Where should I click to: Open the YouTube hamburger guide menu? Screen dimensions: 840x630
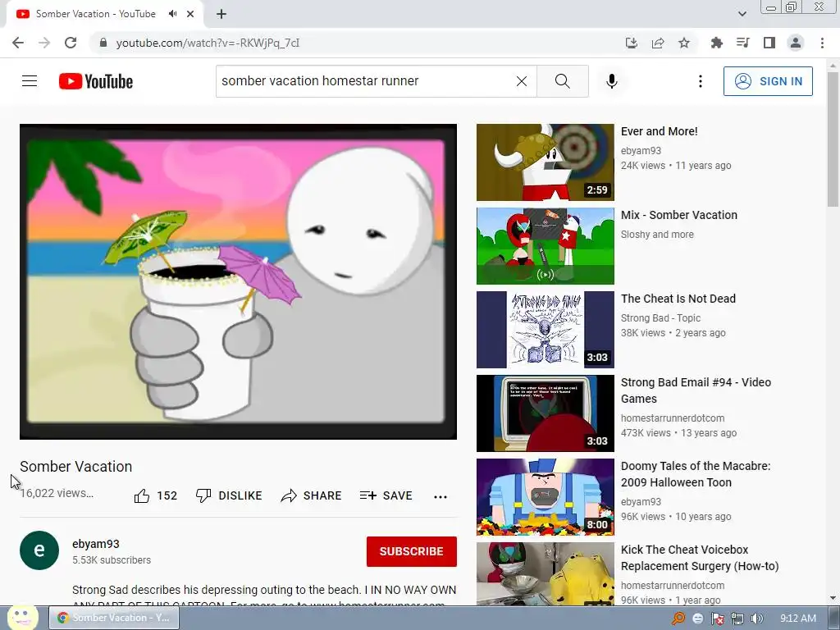[30, 81]
